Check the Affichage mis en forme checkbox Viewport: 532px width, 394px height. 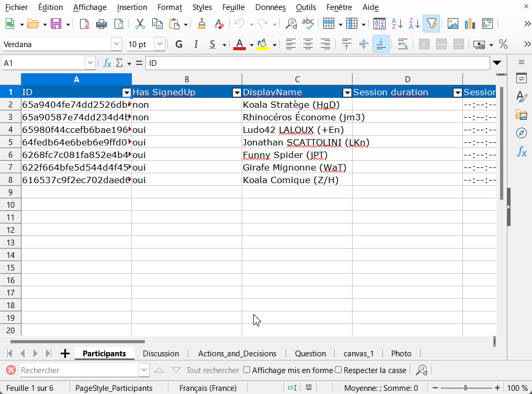pyautogui.click(x=247, y=370)
